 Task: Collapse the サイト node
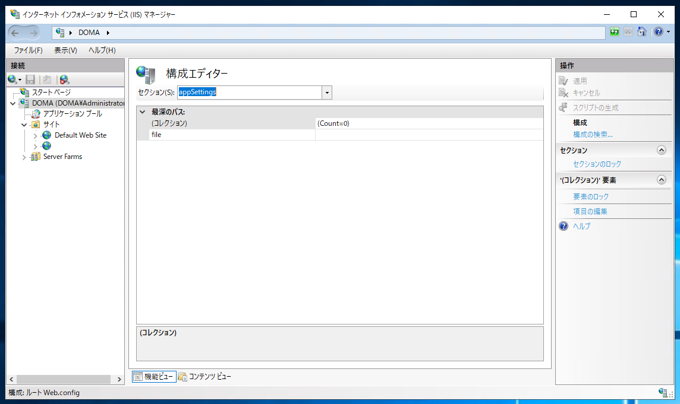[24, 125]
